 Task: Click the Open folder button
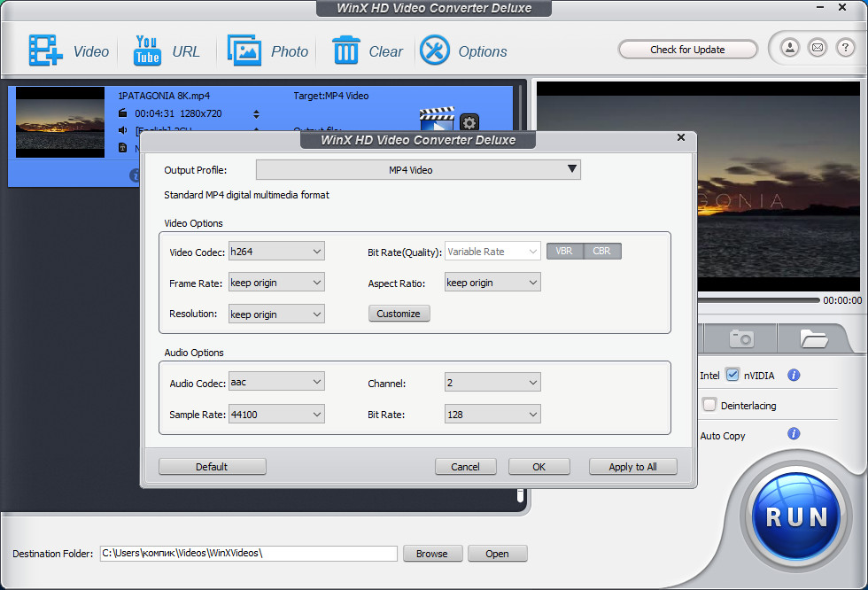click(x=497, y=554)
